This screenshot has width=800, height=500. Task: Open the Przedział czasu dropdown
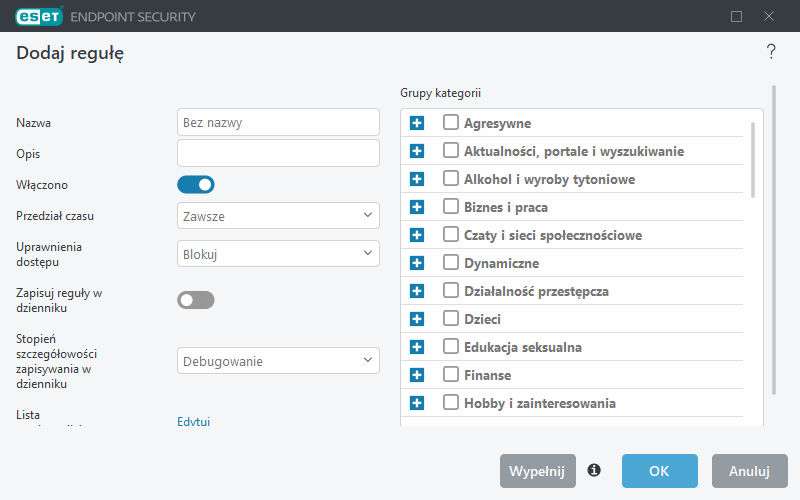click(278, 216)
